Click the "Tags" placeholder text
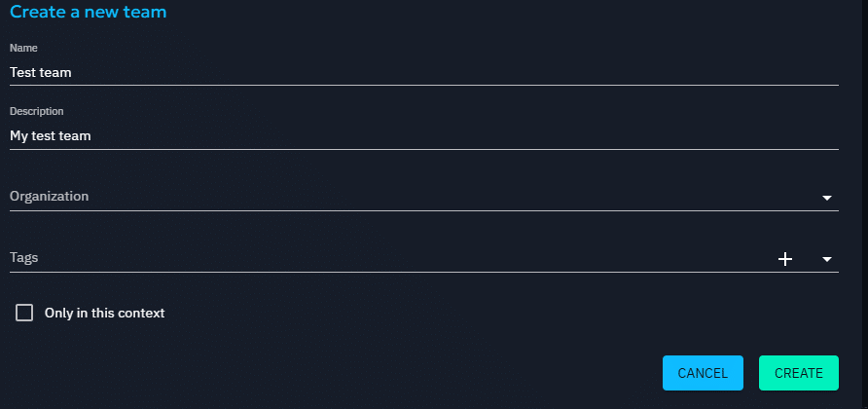 (24, 258)
